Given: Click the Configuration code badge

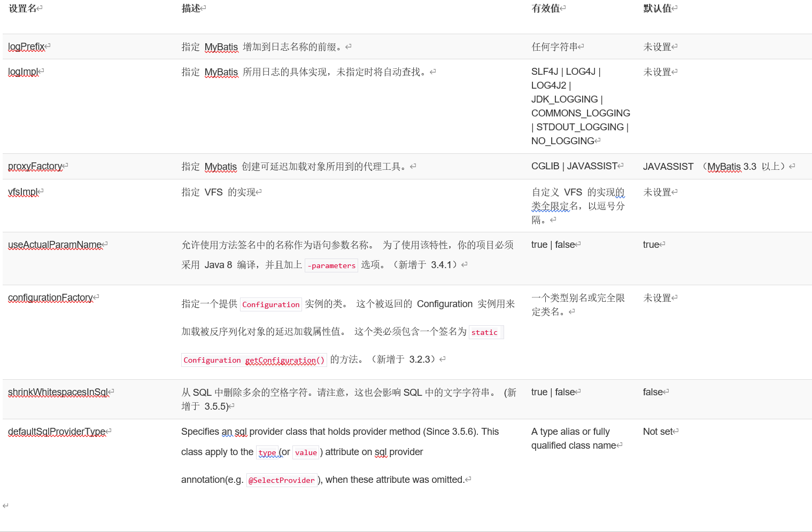Looking at the screenshot, I should pos(270,304).
